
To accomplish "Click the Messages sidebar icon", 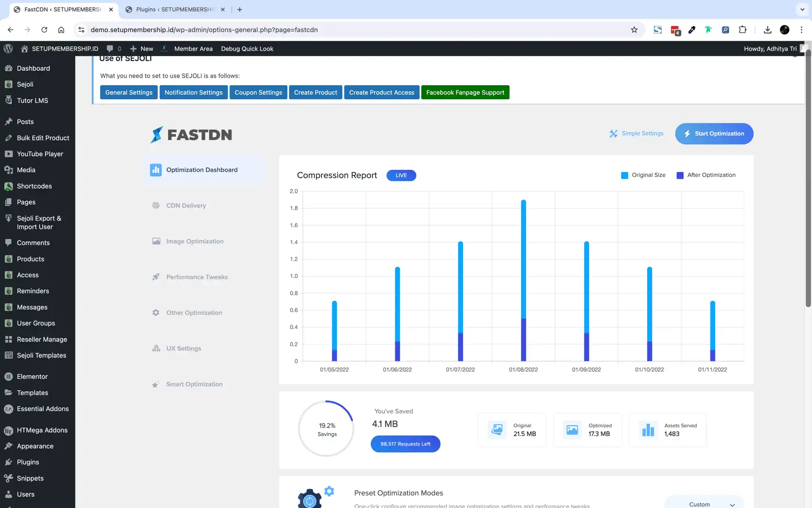I will [8, 307].
